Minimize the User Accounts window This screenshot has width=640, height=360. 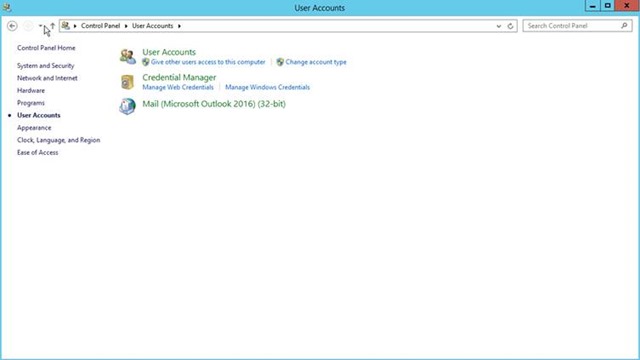tap(593, 6)
